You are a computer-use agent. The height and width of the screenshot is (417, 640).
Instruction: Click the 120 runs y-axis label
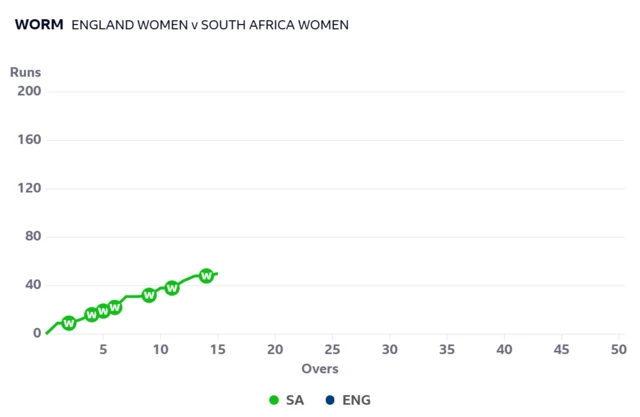click(x=29, y=188)
